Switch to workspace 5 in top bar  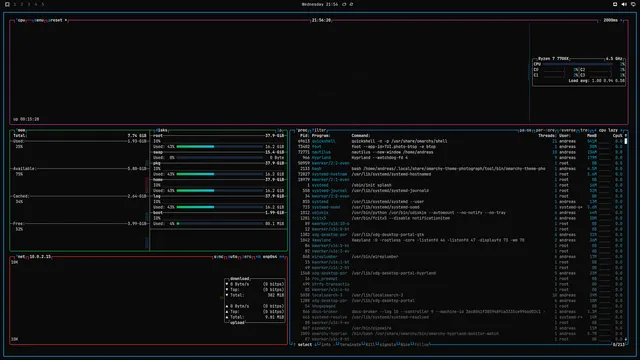click(42, 4)
